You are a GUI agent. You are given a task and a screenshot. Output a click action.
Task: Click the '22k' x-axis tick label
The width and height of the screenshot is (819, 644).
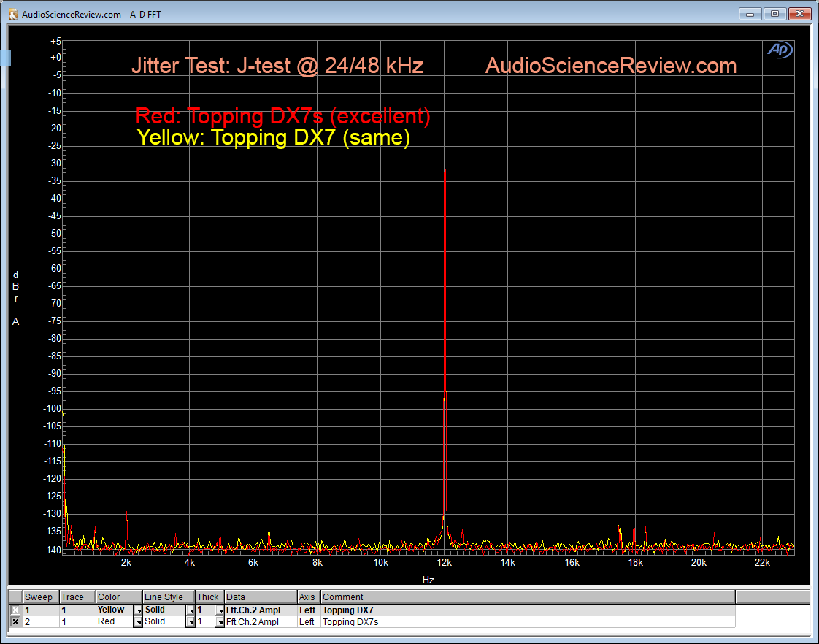click(763, 562)
